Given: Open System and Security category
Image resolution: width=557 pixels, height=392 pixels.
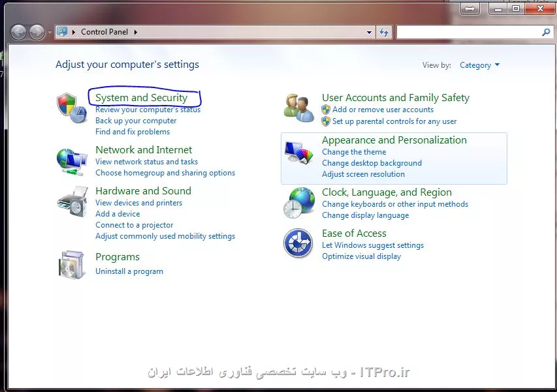Looking at the screenshot, I should [142, 98].
